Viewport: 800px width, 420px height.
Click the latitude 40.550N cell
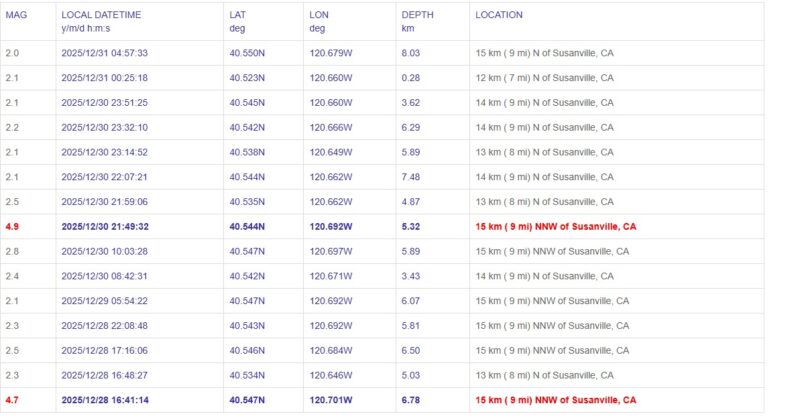(x=248, y=52)
